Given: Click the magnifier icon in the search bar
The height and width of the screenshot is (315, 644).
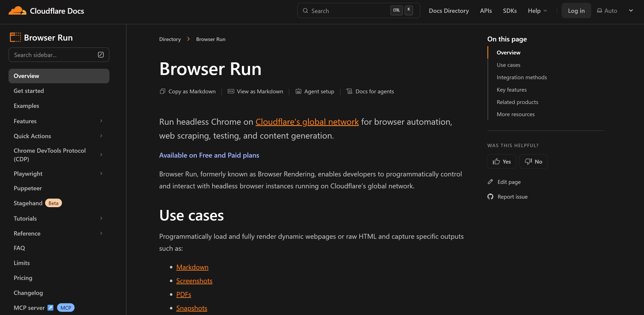Looking at the screenshot, I should pyautogui.click(x=305, y=10).
